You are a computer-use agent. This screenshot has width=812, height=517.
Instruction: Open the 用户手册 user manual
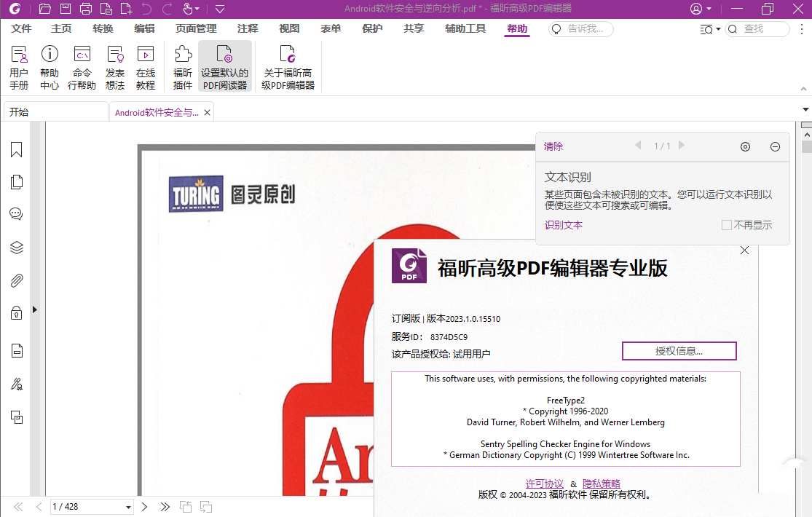(x=21, y=66)
